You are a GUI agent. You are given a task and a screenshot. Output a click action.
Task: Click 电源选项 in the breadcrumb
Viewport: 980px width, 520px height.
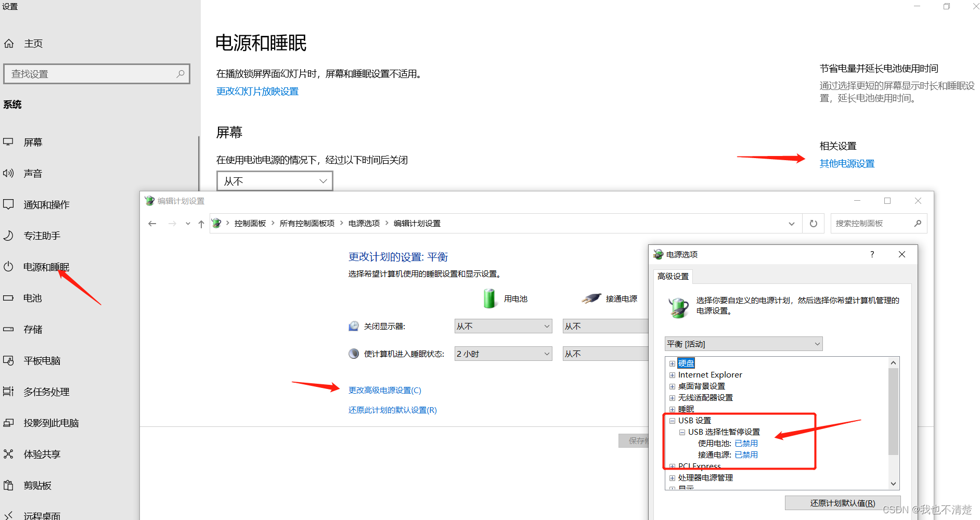point(364,224)
